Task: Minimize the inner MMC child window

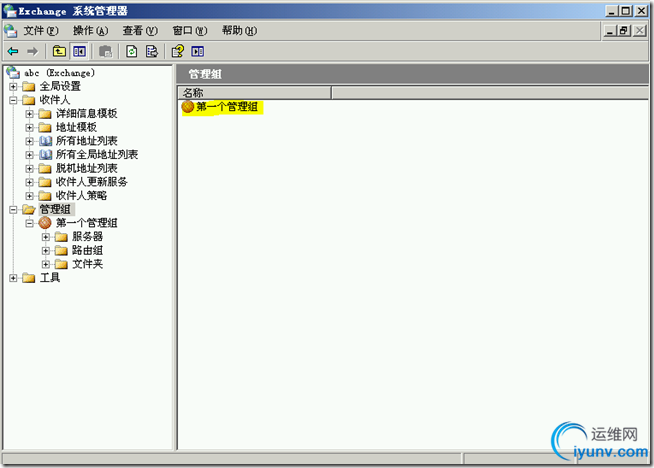Action: [x=610, y=31]
